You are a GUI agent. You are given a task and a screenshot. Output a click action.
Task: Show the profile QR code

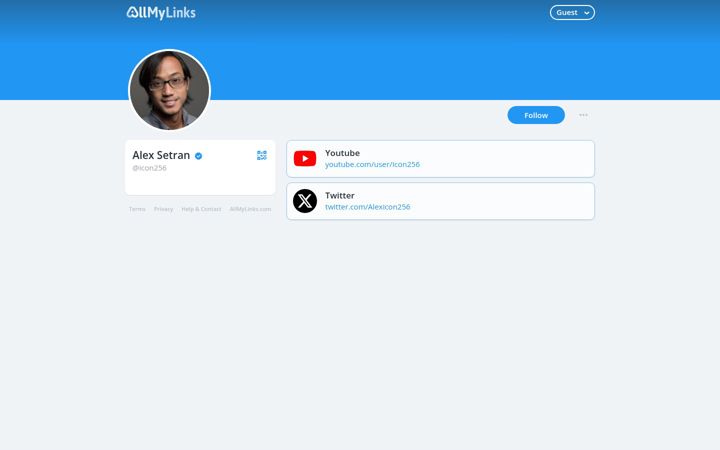click(x=262, y=155)
